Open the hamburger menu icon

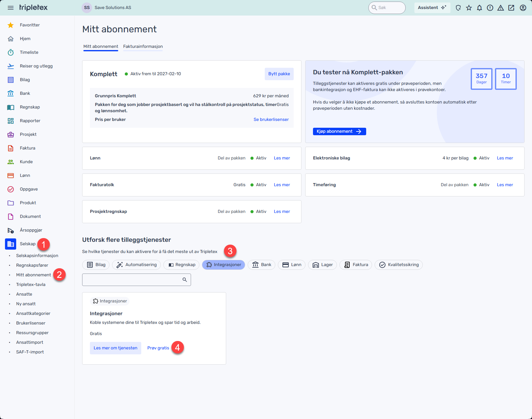pos(11,8)
